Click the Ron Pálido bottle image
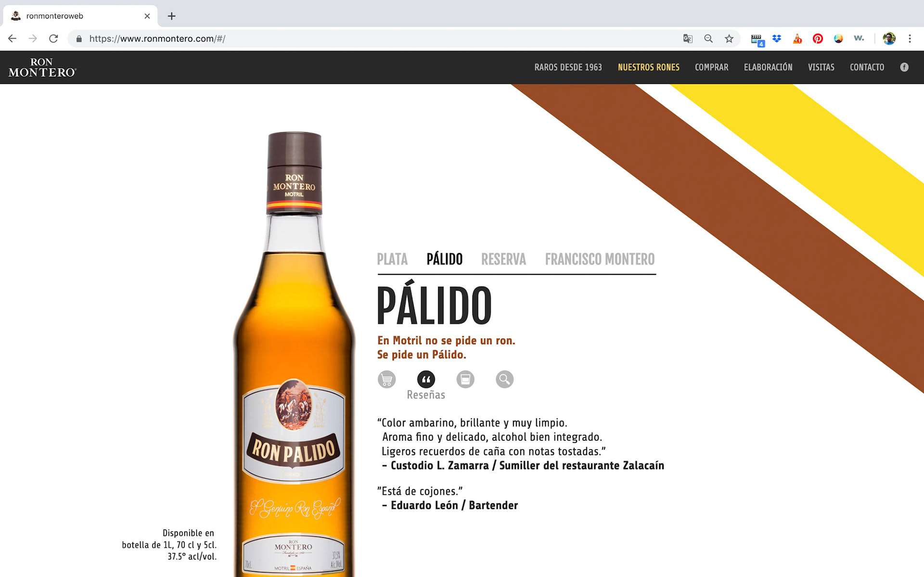This screenshot has height=577, width=924. click(x=294, y=354)
